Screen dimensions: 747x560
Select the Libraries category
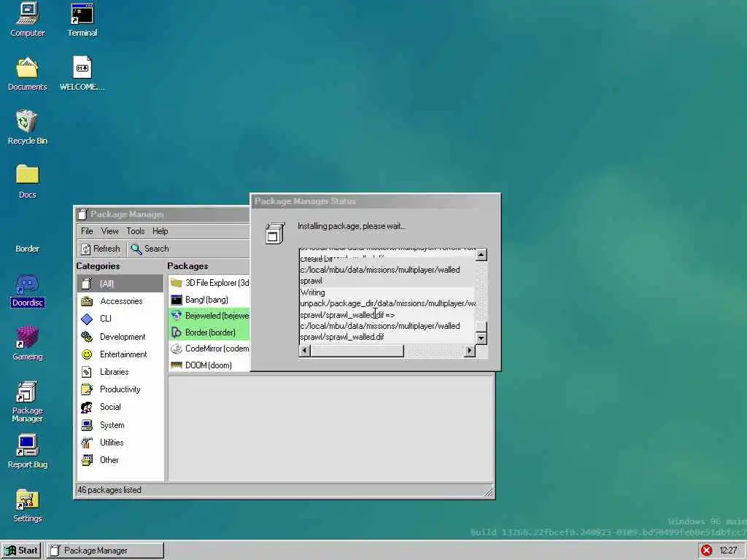tap(120, 372)
